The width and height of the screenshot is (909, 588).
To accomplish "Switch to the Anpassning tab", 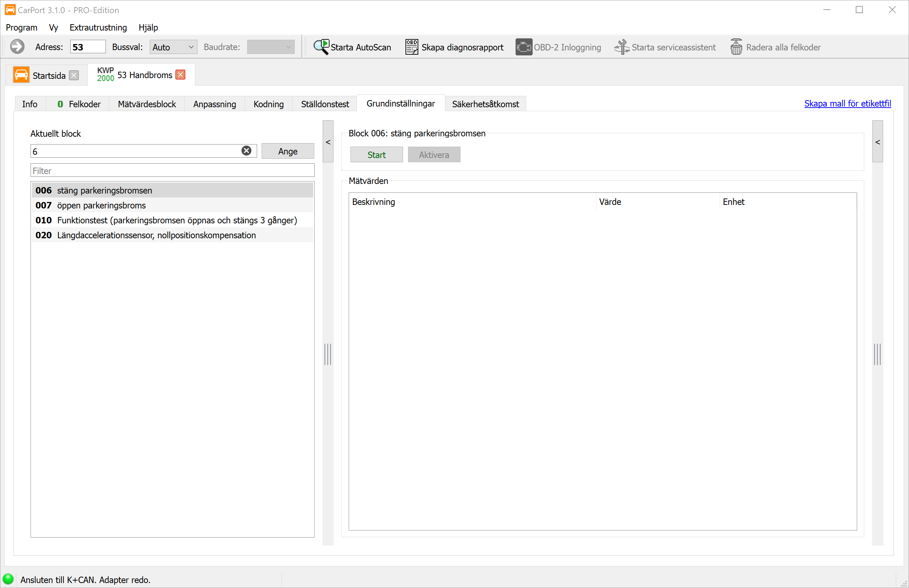I will [x=214, y=104].
